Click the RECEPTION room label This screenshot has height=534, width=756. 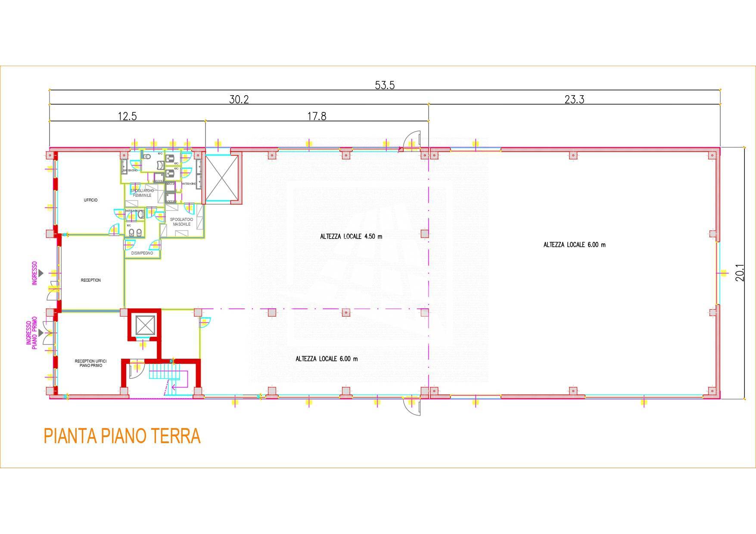pos(91,280)
